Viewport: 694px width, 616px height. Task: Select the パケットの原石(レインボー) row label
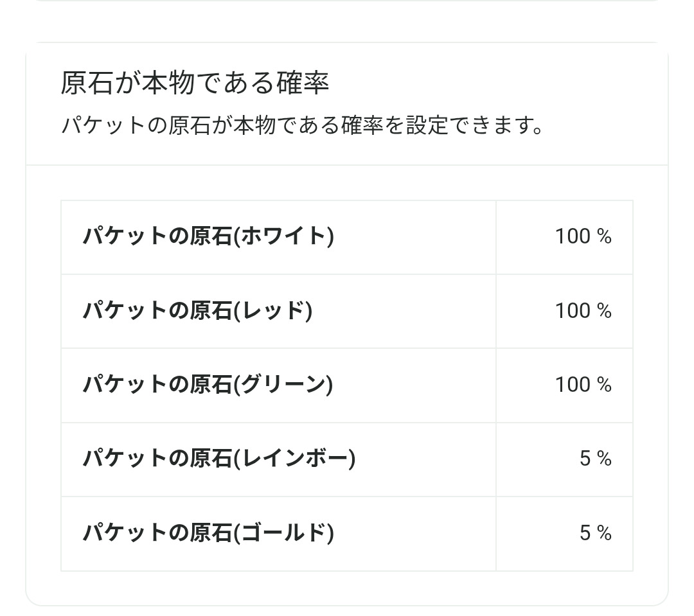coord(218,459)
